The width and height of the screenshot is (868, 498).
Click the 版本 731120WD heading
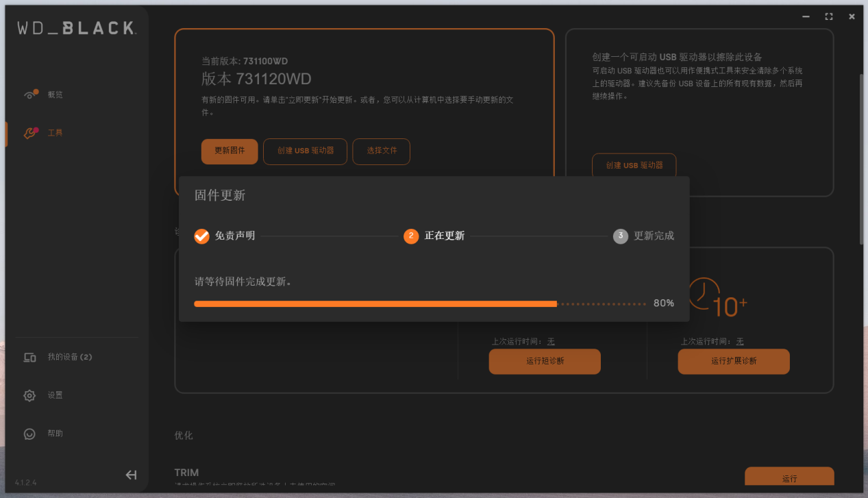click(x=256, y=79)
